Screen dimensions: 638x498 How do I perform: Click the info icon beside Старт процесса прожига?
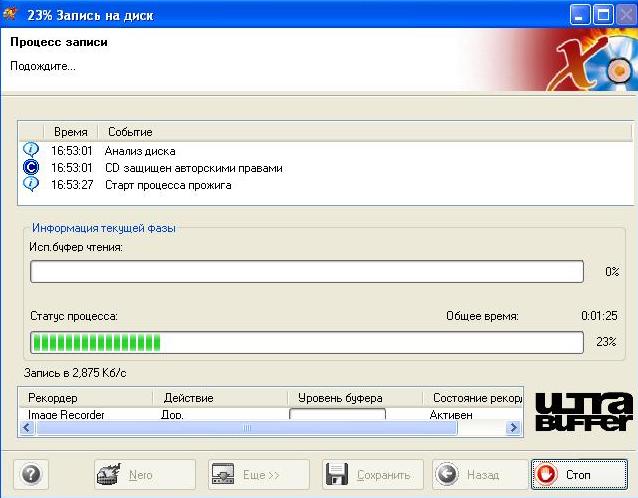pos(31,184)
